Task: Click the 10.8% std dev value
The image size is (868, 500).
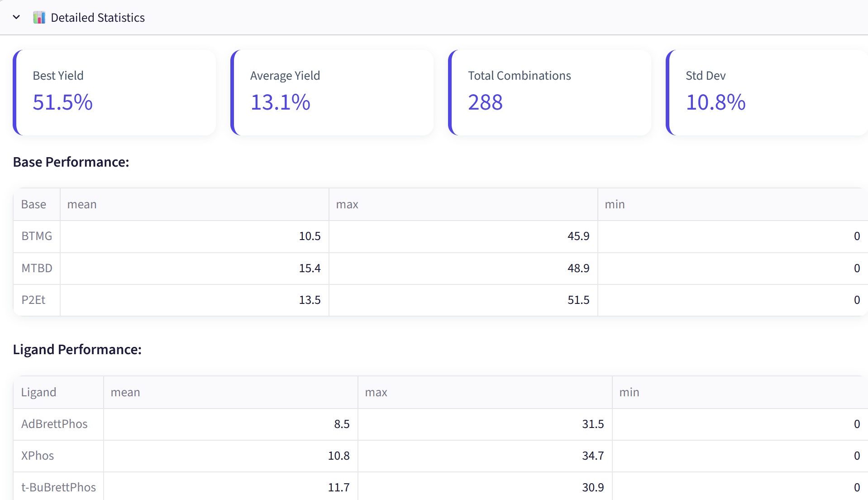Action: pyautogui.click(x=716, y=102)
